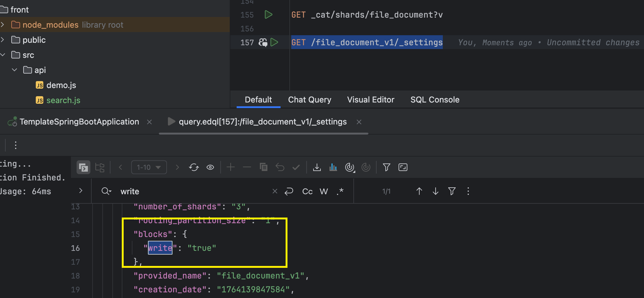Clear the search field with X
Image resolution: width=644 pixels, height=298 pixels.
[x=275, y=191]
